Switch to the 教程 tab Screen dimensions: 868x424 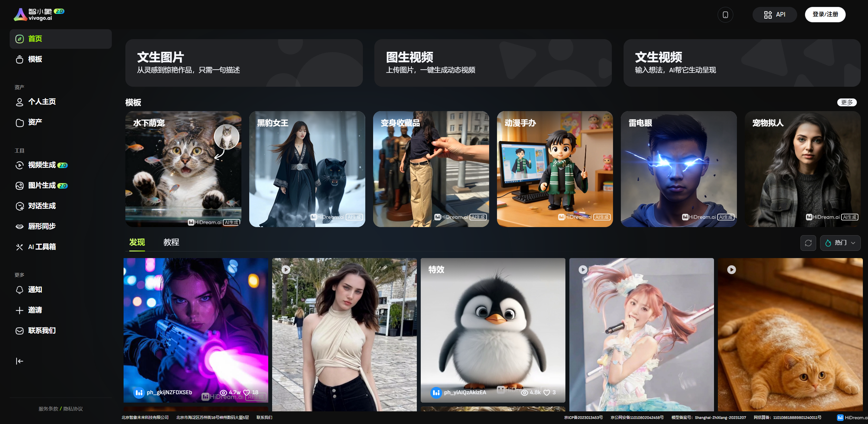click(x=171, y=242)
